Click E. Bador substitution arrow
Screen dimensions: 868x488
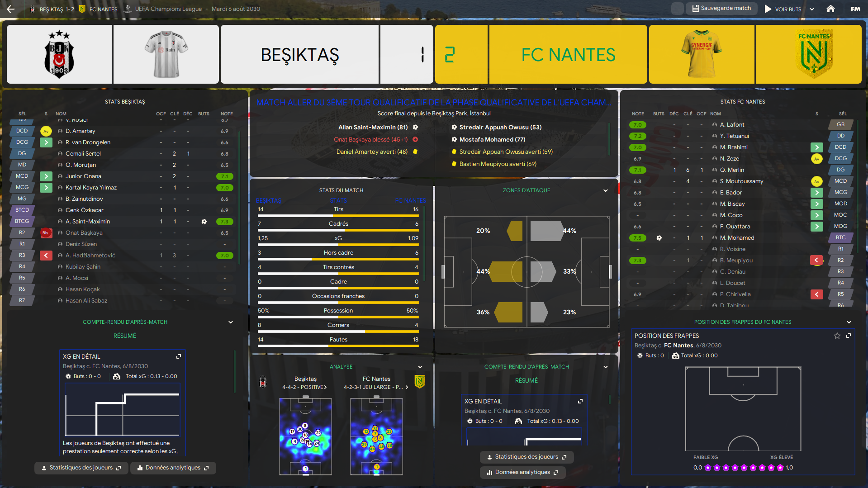(816, 193)
